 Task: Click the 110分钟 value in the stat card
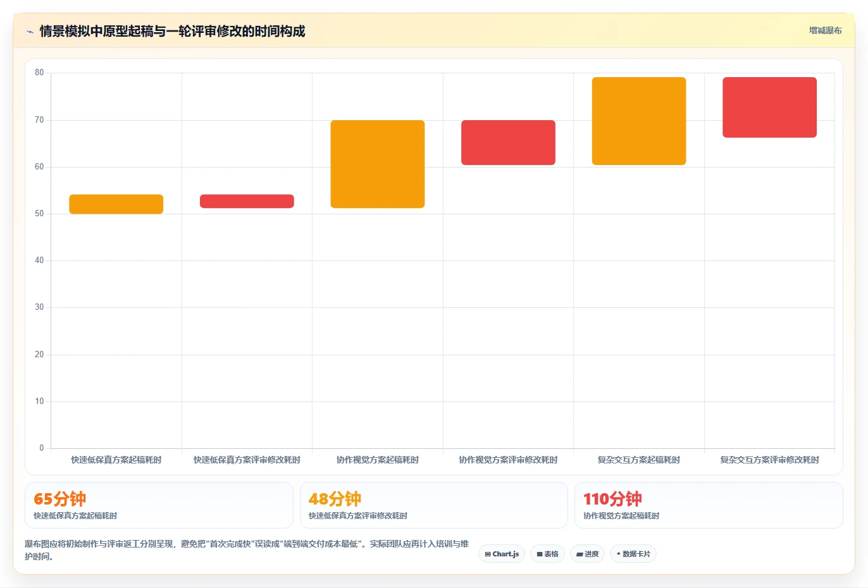(x=612, y=499)
